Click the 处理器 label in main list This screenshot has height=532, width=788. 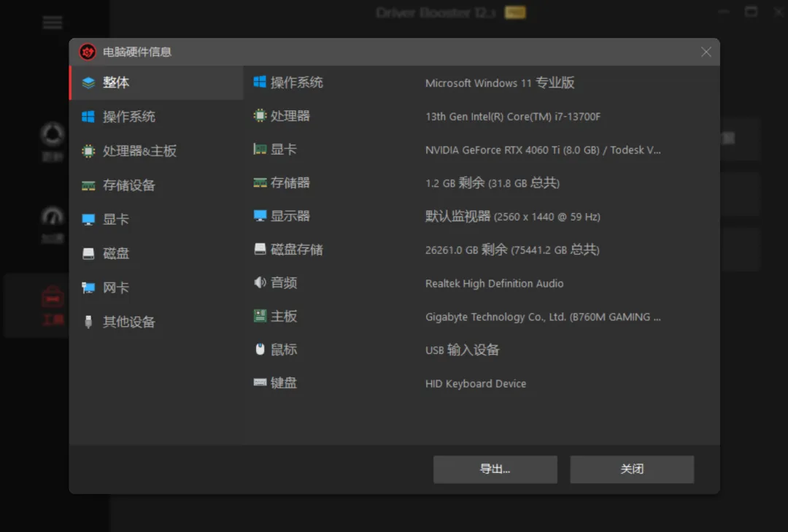pos(290,115)
